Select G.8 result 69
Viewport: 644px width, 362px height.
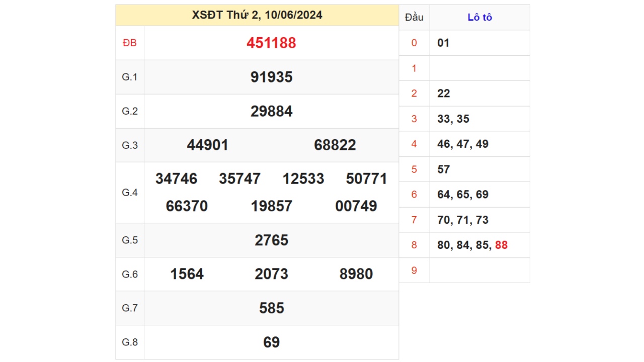[271, 342]
